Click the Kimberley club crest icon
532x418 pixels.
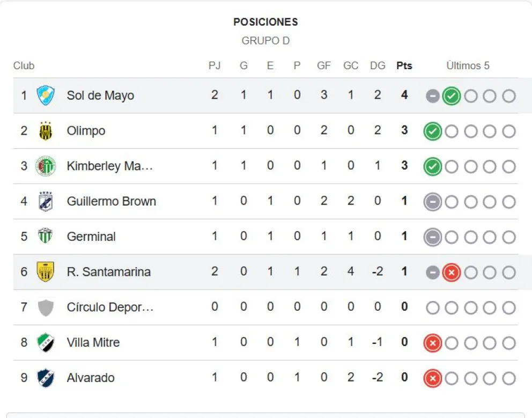pyautogui.click(x=46, y=166)
